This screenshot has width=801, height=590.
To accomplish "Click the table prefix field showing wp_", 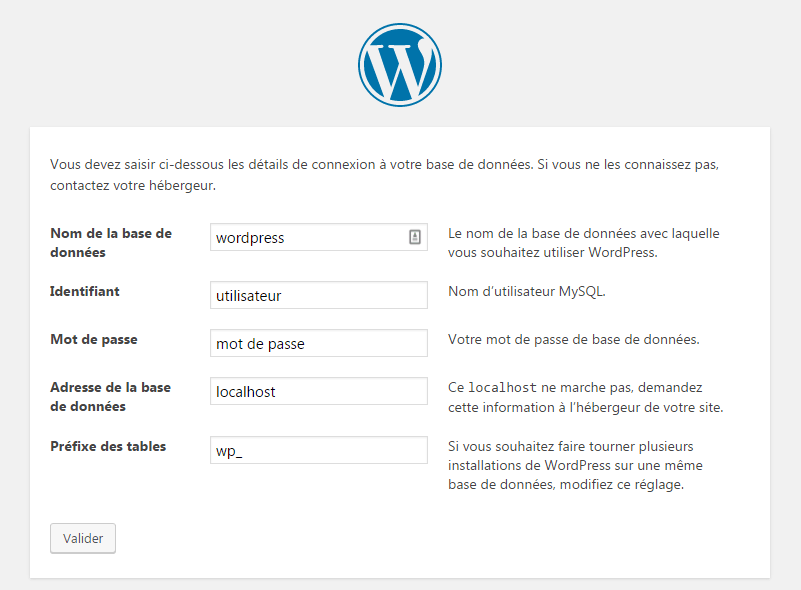I will point(319,450).
